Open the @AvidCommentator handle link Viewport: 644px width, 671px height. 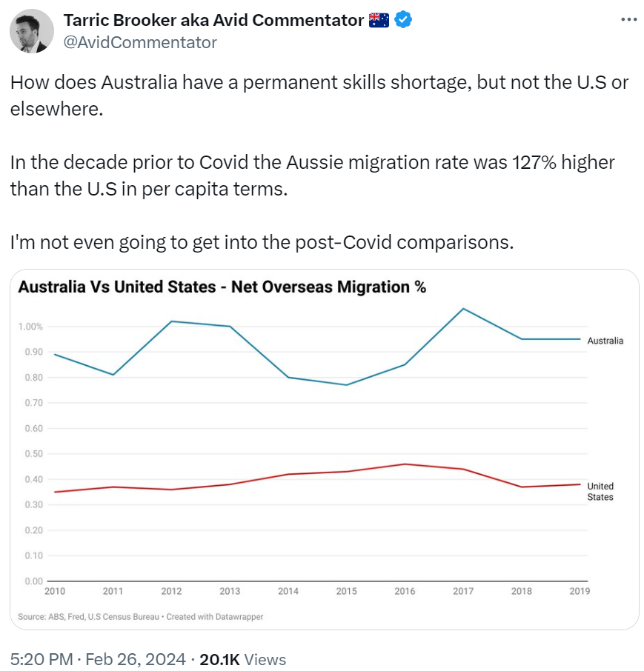tap(140, 42)
